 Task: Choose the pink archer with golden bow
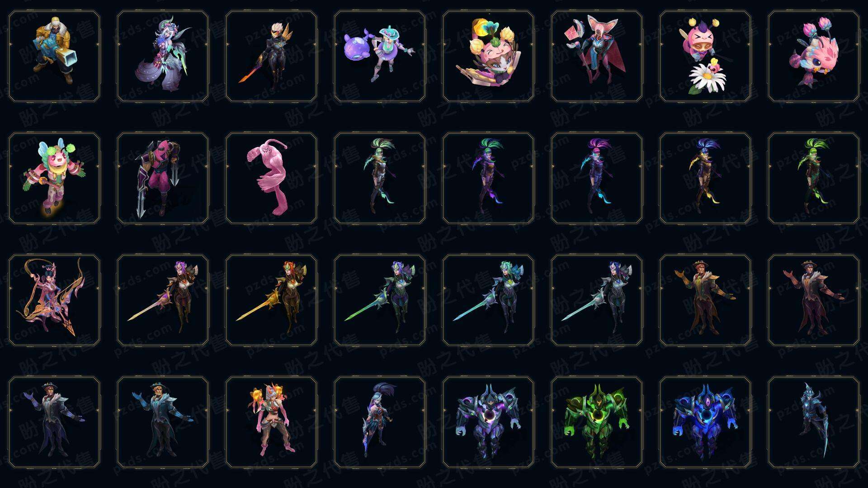click(x=54, y=300)
